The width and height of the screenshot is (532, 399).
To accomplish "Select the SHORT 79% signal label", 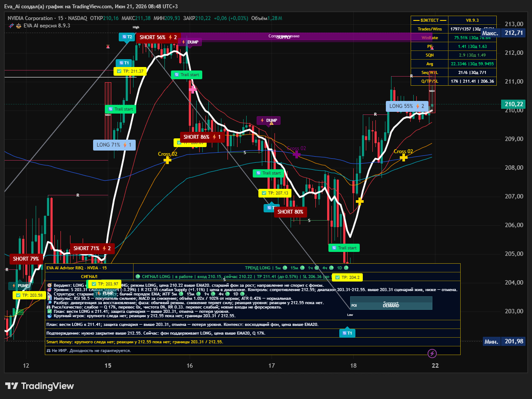I will tap(27, 259).
